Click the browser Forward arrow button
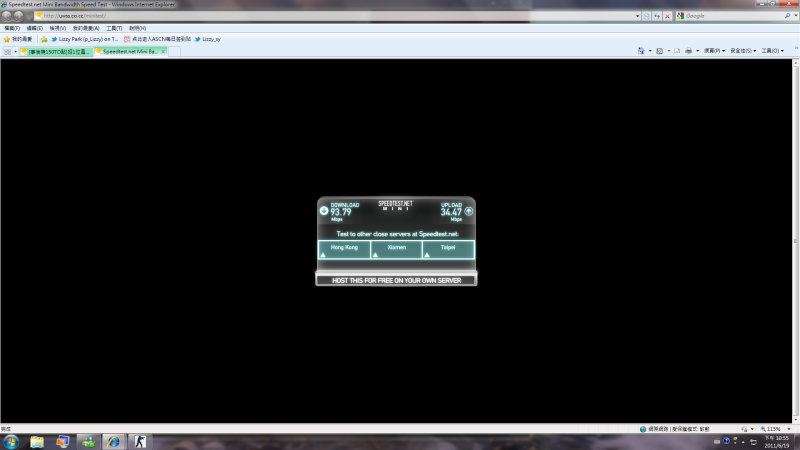Screen dimensions: 800x450 [18, 16]
